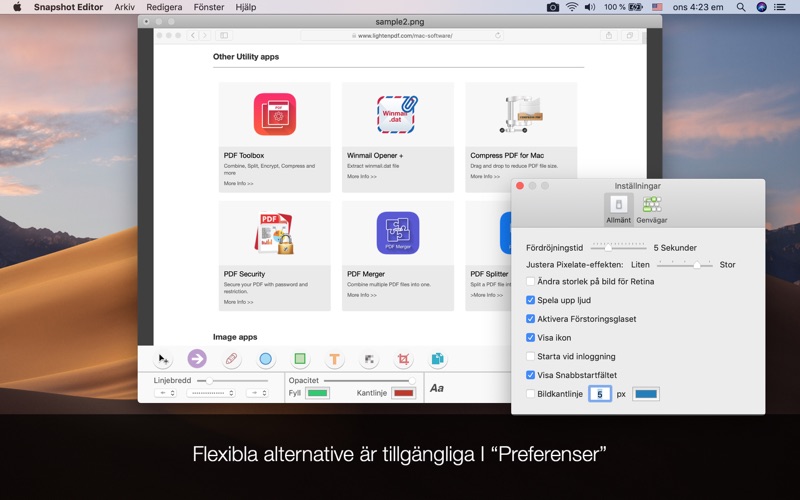Enable Ändra storlek på bild för Retina
Viewport: 800px width, 500px height.
531,281
